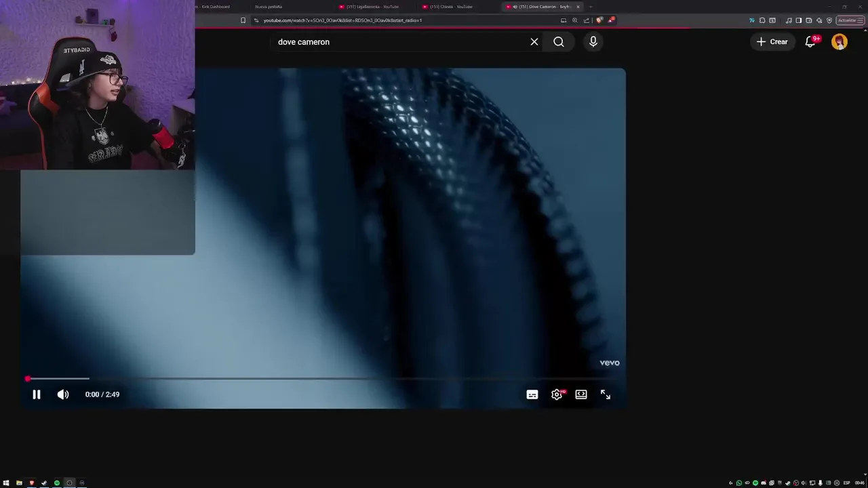
Task: Open a new browser tab
Action: pyautogui.click(x=591, y=7)
